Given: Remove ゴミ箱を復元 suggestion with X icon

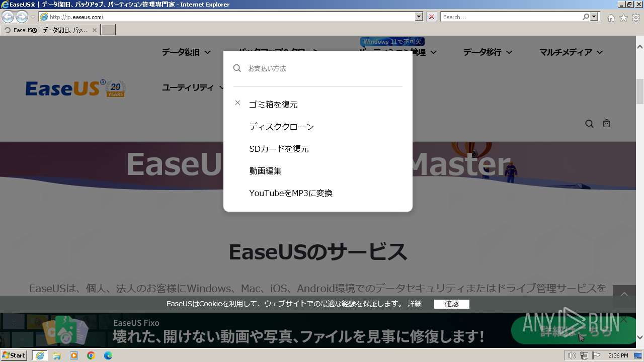Looking at the screenshot, I should (237, 103).
